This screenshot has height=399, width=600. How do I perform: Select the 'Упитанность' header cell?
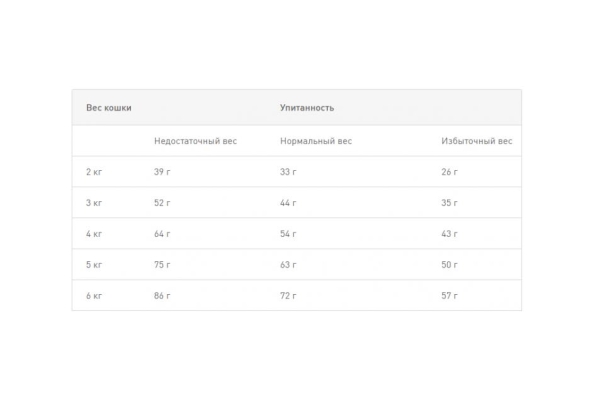[x=307, y=108]
